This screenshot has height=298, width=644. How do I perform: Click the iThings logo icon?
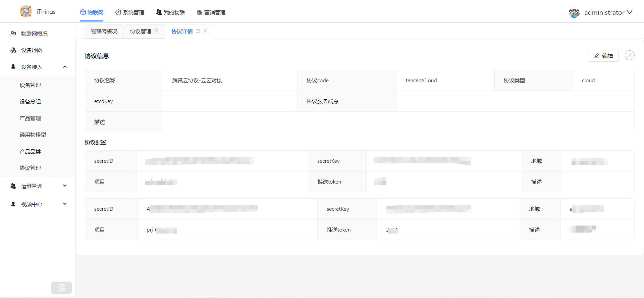click(x=25, y=11)
